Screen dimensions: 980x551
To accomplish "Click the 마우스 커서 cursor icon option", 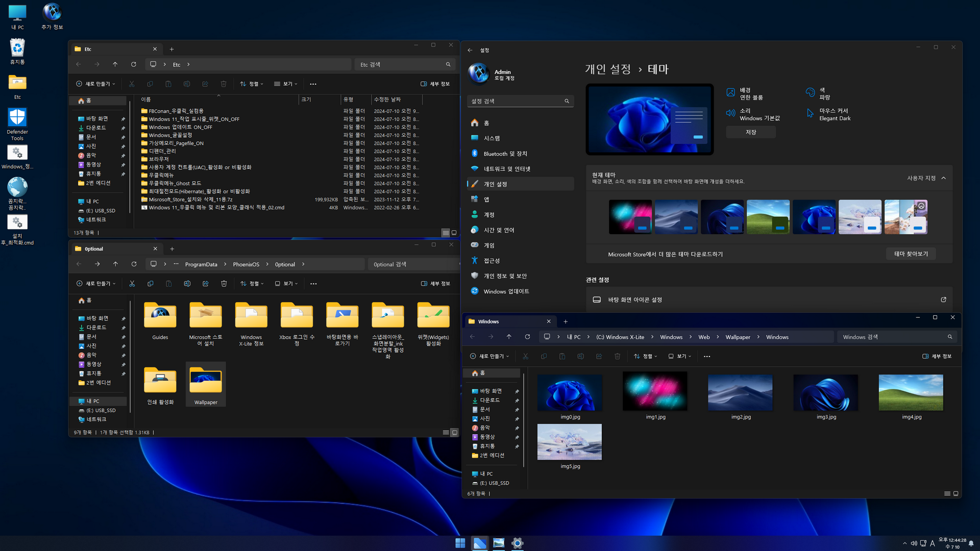I will 810,114.
